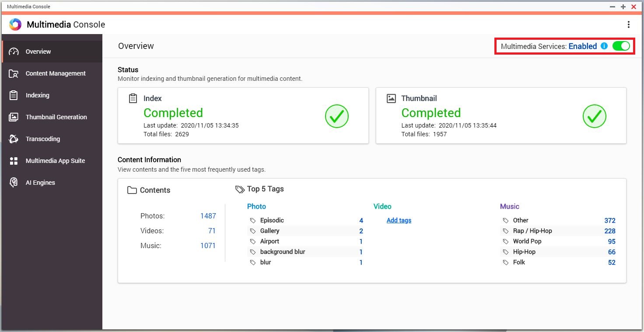Click the Indexing clipboard icon
Screen dimensions: 644x332
coord(14,95)
